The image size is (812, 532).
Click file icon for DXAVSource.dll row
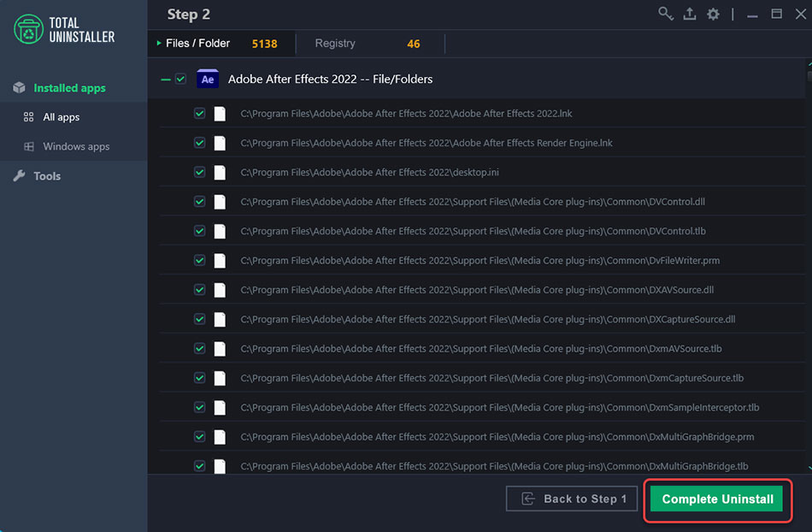[220, 290]
